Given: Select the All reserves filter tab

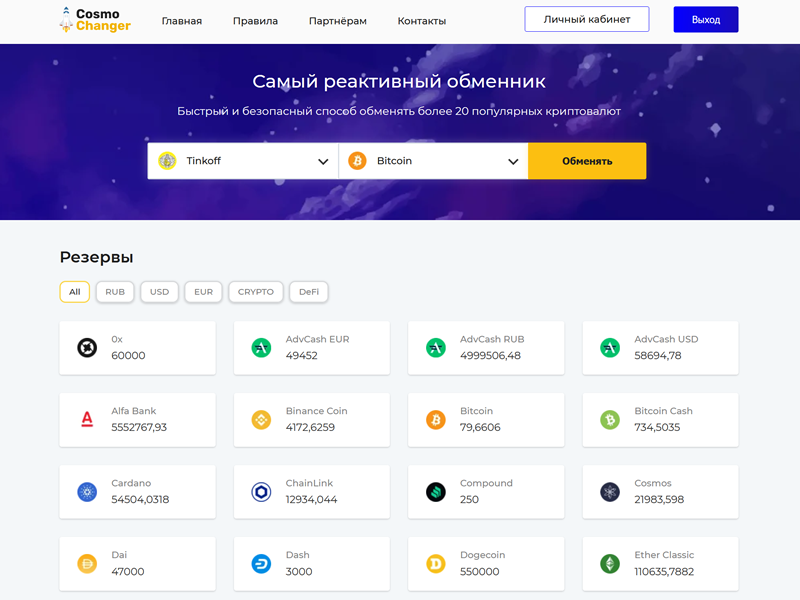Looking at the screenshot, I should [x=74, y=292].
